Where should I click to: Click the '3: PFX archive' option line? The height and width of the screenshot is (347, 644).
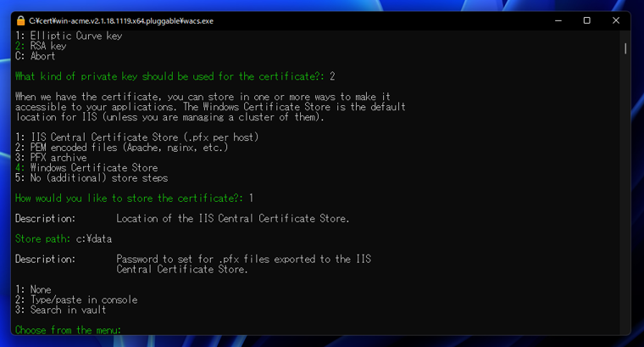coord(51,158)
